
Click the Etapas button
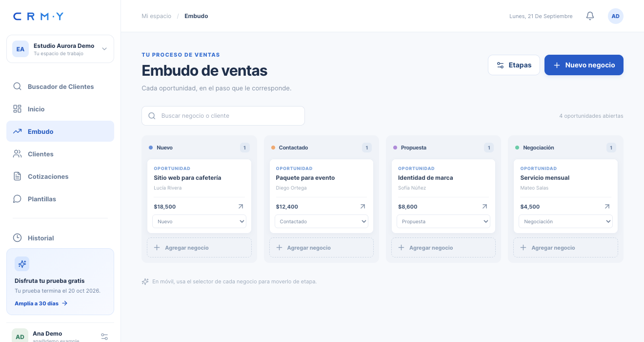click(514, 65)
